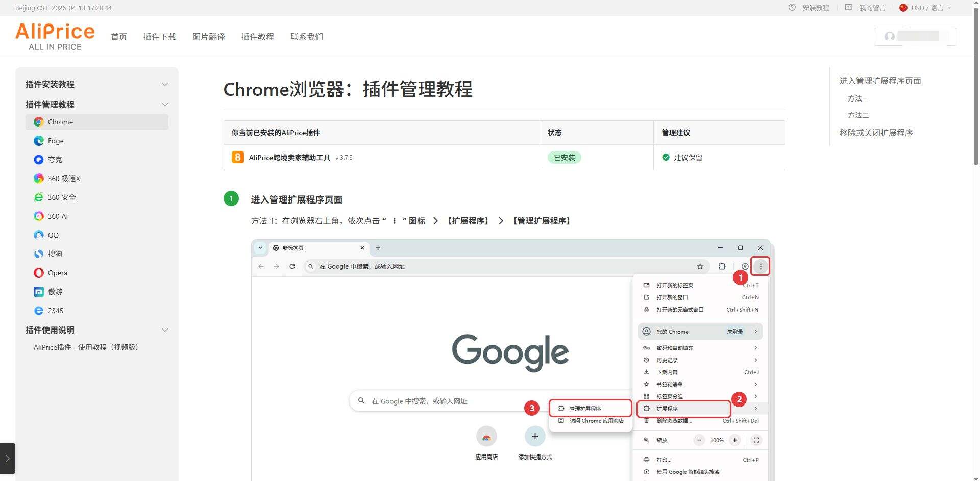This screenshot has height=481, width=980.
Task: Open the 夸克 browser tutorial
Action: (x=55, y=160)
